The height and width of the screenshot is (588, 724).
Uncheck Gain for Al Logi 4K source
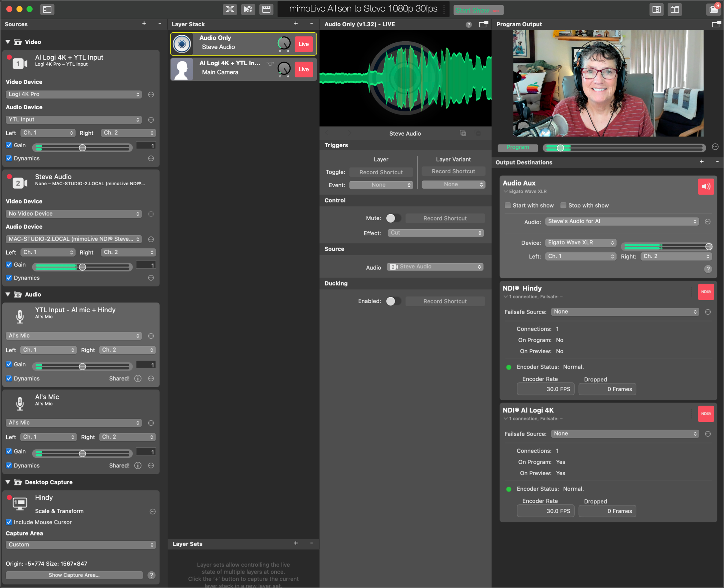point(9,145)
